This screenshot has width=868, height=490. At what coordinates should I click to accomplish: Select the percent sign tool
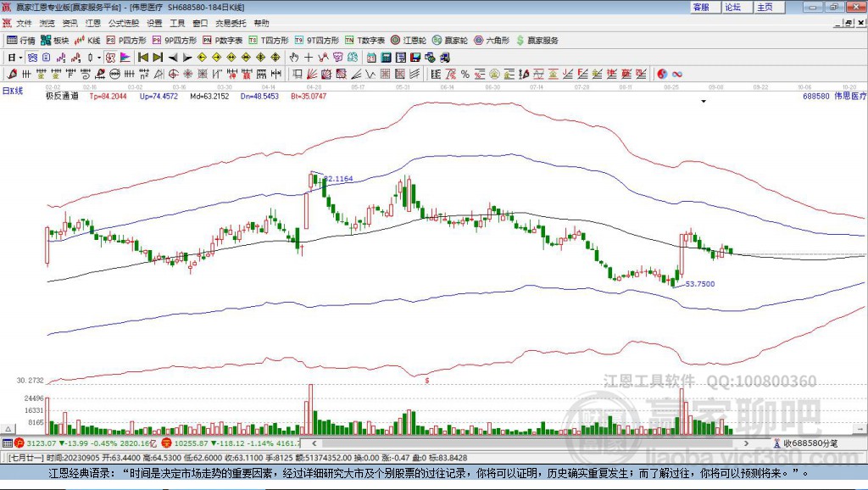click(465, 75)
